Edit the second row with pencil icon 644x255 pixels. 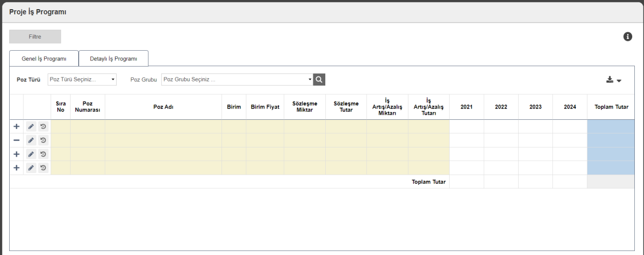click(31, 140)
